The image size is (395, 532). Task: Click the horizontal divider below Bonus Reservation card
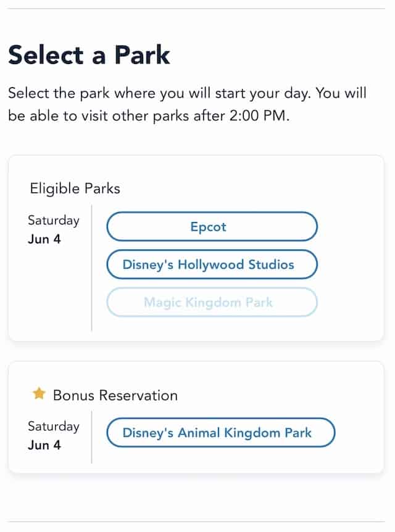(x=196, y=522)
